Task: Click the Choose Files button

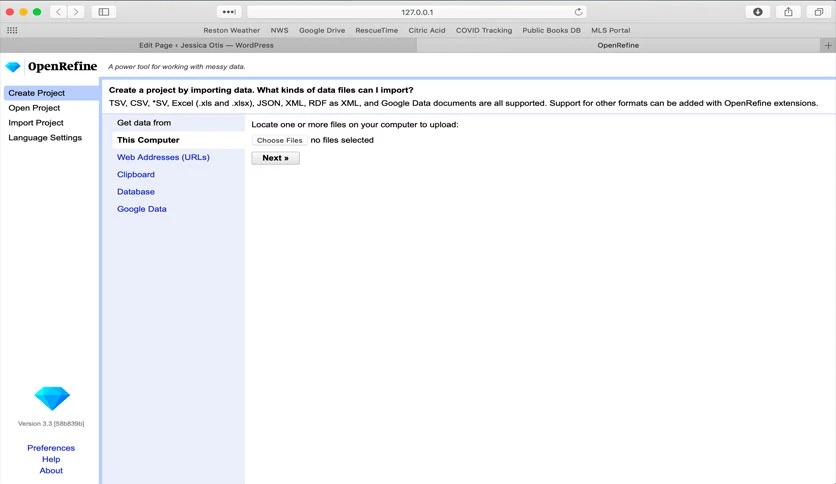Action: pos(279,140)
